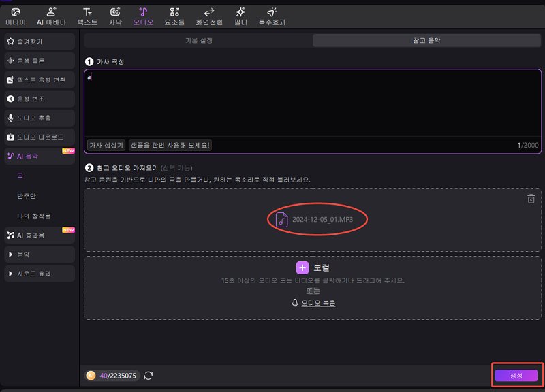Image resolution: width=545 pixels, height=392 pixels.
Task: Open the 필터 filters tab
Action: point(240,16)
